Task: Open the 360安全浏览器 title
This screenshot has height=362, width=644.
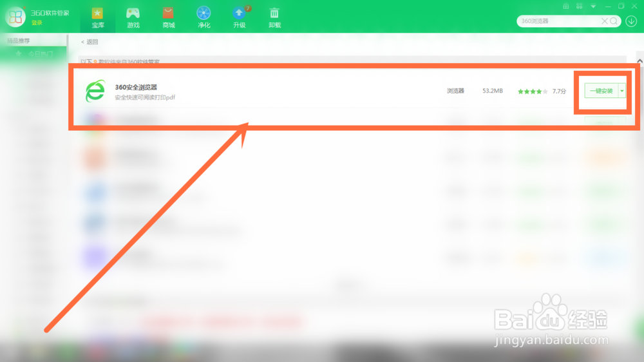Action: point(136,87)
